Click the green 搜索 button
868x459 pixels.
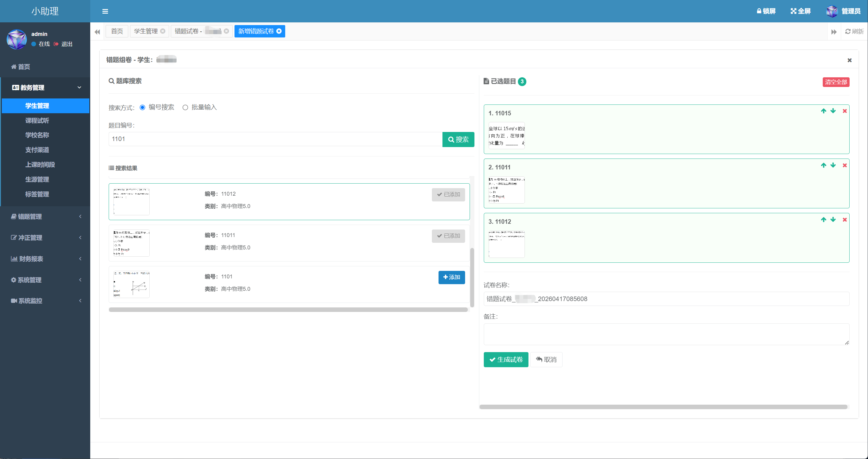click(x=458, y=140)
